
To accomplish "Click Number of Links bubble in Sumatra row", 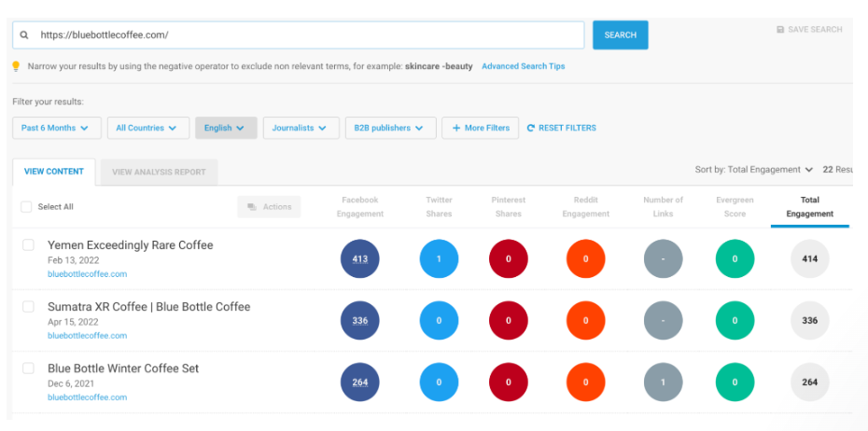I will (x=664, y=320).
